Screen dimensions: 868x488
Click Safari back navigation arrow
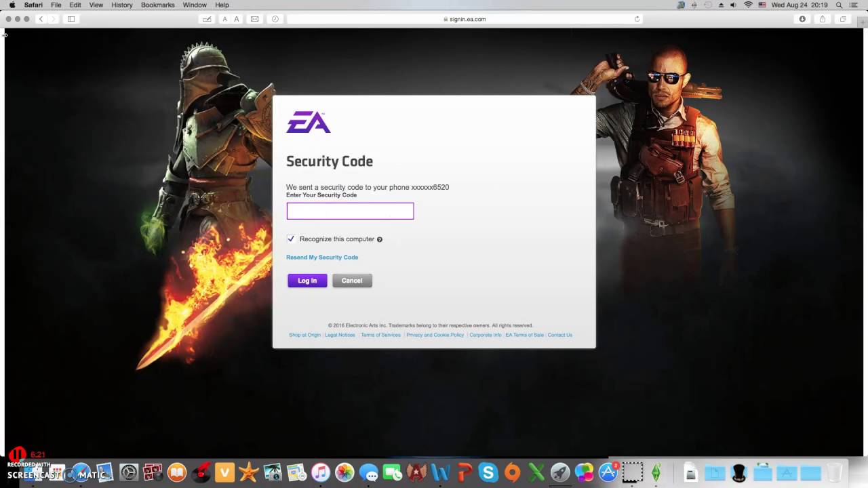[x=41, y=19]
